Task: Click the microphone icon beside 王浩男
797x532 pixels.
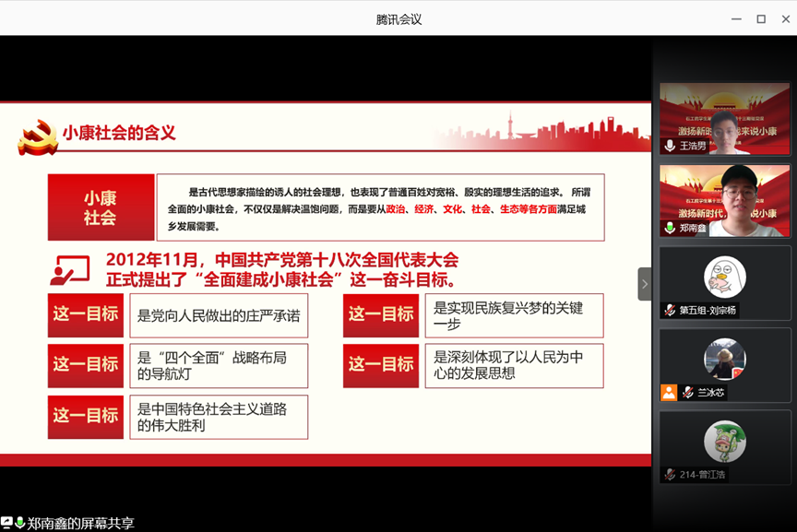Action: pos(670,146)
